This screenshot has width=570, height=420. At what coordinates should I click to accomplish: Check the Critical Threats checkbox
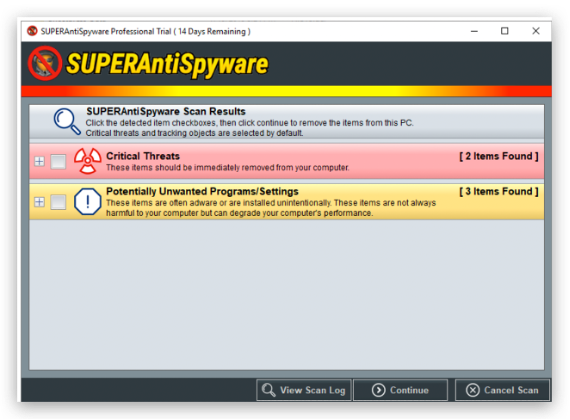click(x=58, y=161)
